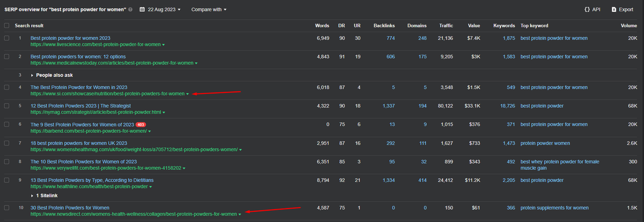Image resolution: width=644 pixels, height=222 pixels.
Task: Open URL dropdown arrow for newsdirect.com
Action: pos(239,214)
